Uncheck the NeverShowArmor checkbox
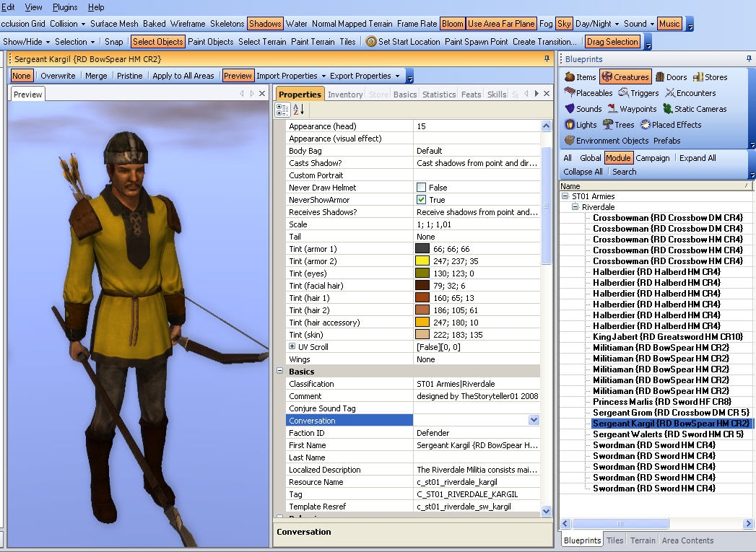 coord(422,200)
